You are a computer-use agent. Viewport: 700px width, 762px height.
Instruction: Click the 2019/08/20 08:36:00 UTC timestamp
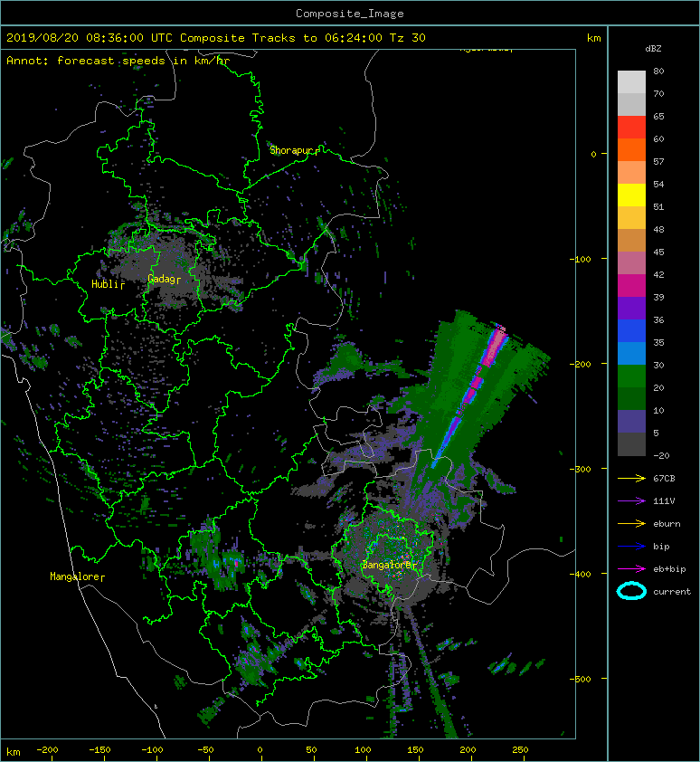coord(90,38)
